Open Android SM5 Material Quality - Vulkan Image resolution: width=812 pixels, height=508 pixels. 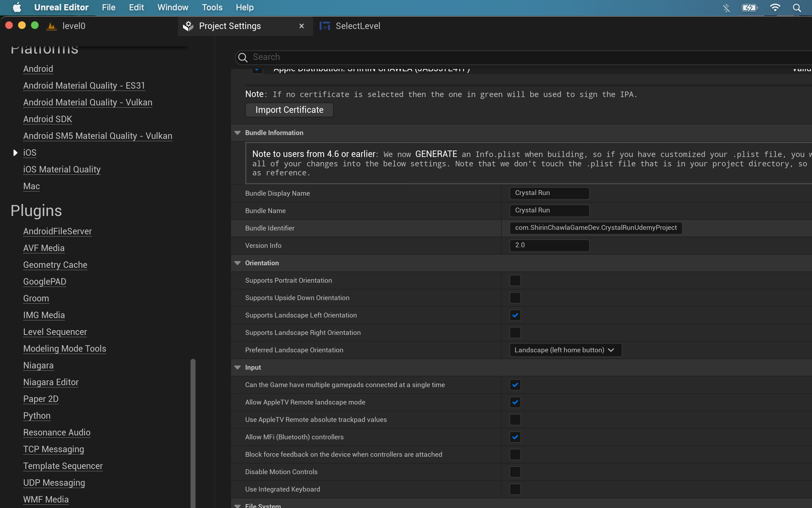[x=98, y=136]
